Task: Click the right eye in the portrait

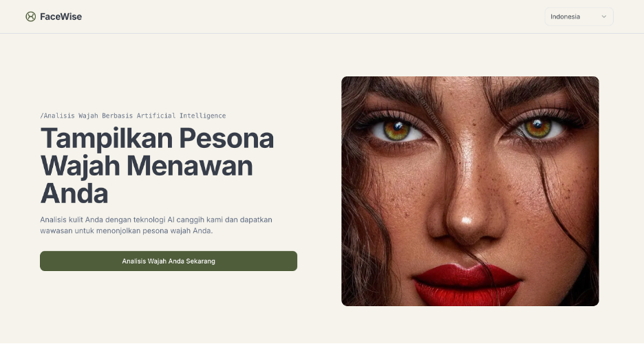Action: (x=538, y=128)
